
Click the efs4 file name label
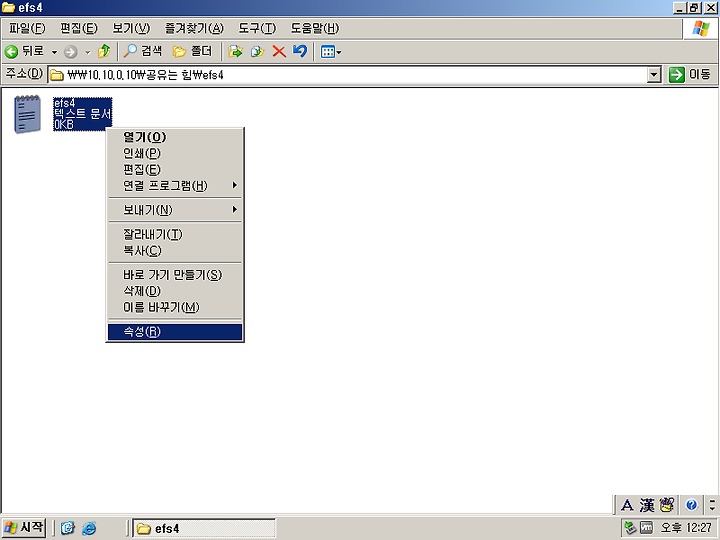[x=64, y=103]
